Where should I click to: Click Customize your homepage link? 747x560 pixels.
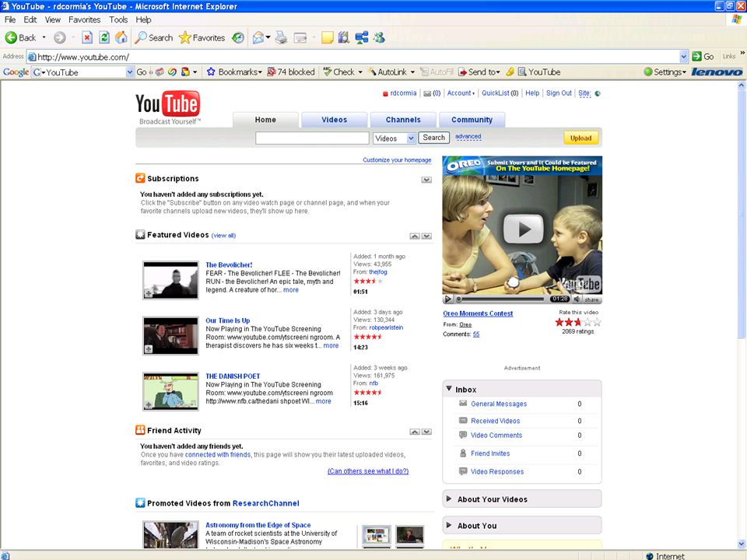[397, 160]
